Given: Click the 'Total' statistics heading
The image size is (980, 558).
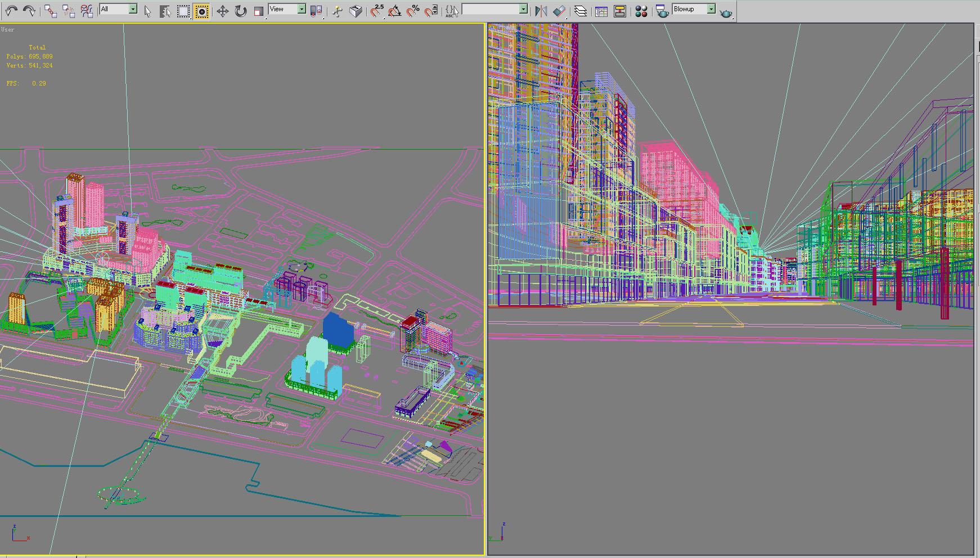Looking at the screenshot, I should coord(37,47).
